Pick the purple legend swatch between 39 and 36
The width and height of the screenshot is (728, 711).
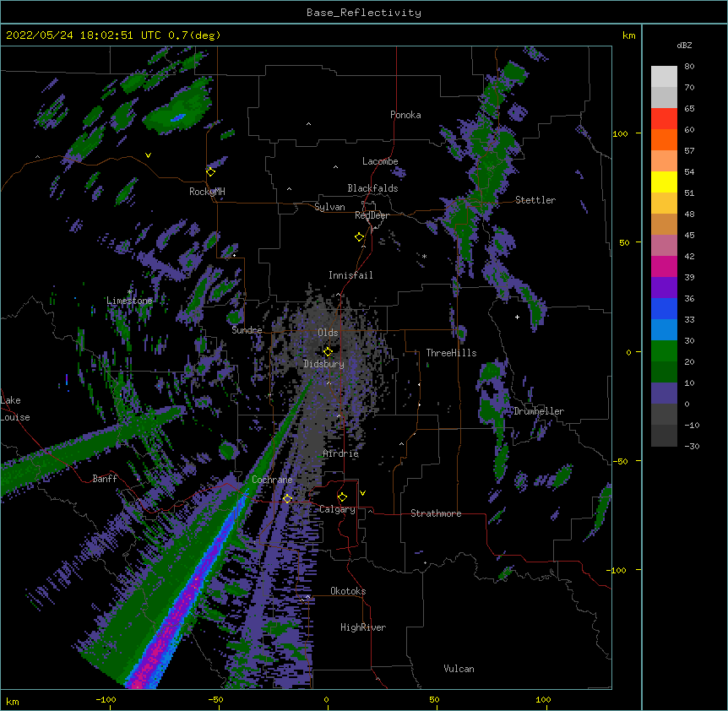[x=664, y=288]
